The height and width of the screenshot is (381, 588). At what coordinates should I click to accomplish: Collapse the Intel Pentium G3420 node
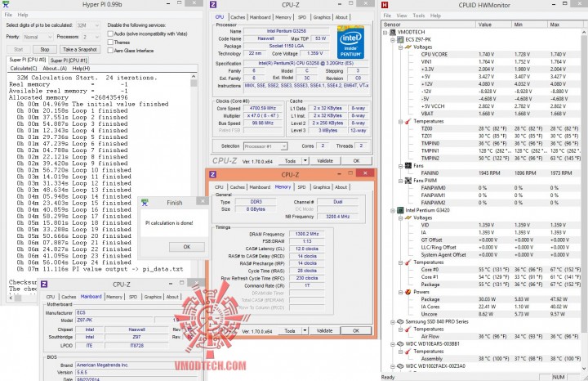393,211
